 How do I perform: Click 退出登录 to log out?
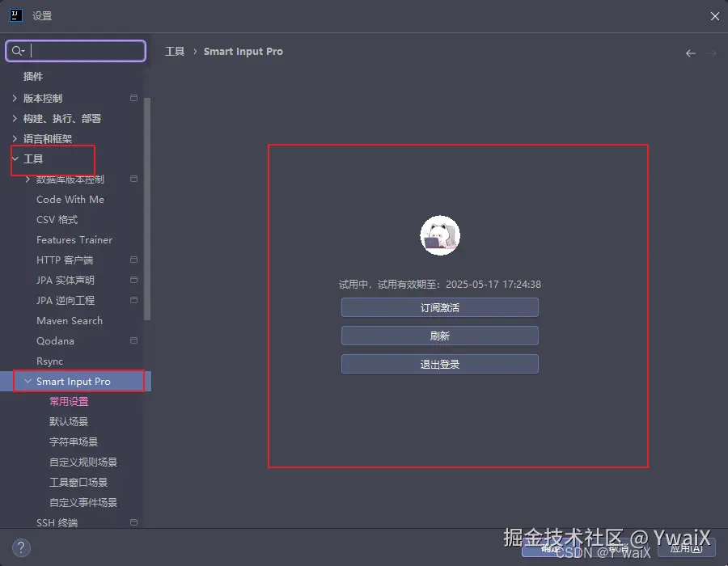pyautogui.click(x=439, y=364)
